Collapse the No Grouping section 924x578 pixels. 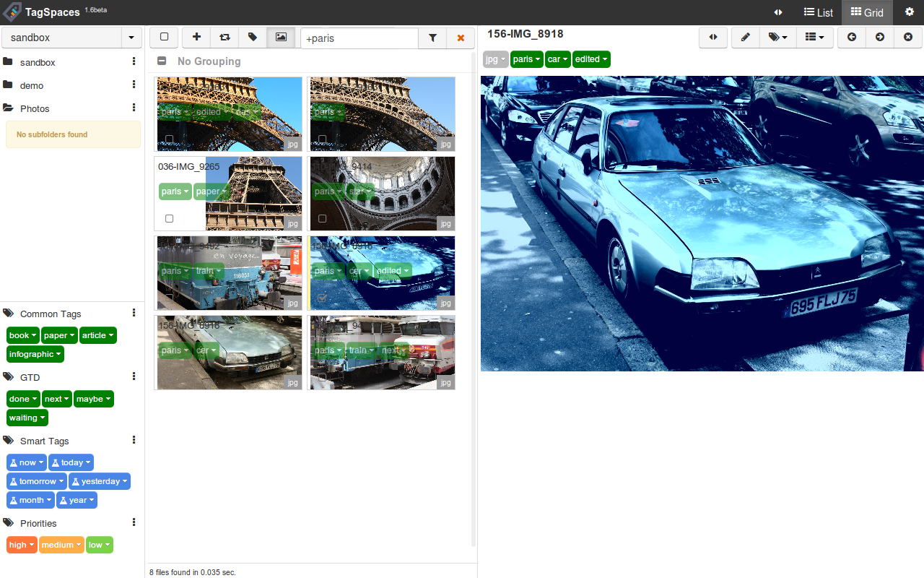(x=162, y=61)
